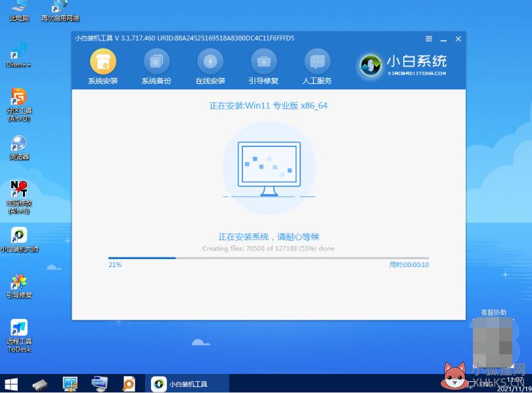The image size is (532, 393).
Task: Click the on-screen keyboard taskbar icon
Action: click(x=100, y=384)
